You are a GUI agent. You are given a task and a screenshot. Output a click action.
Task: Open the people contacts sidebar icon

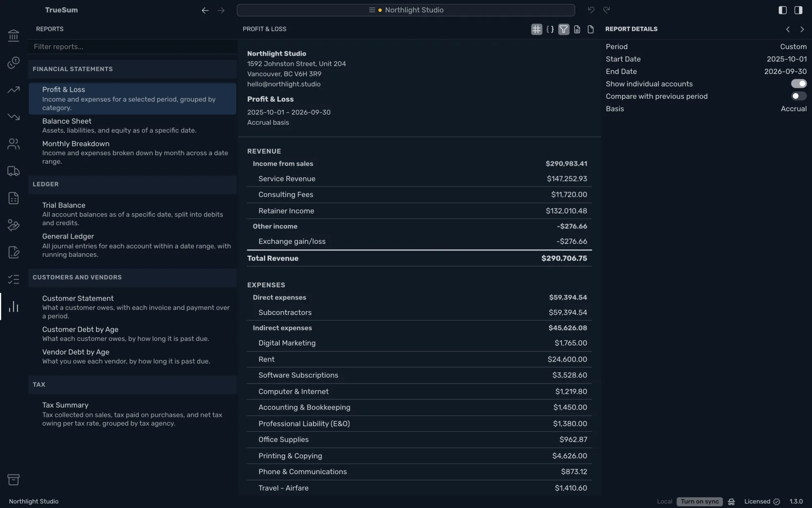click(x=13, y=144)
